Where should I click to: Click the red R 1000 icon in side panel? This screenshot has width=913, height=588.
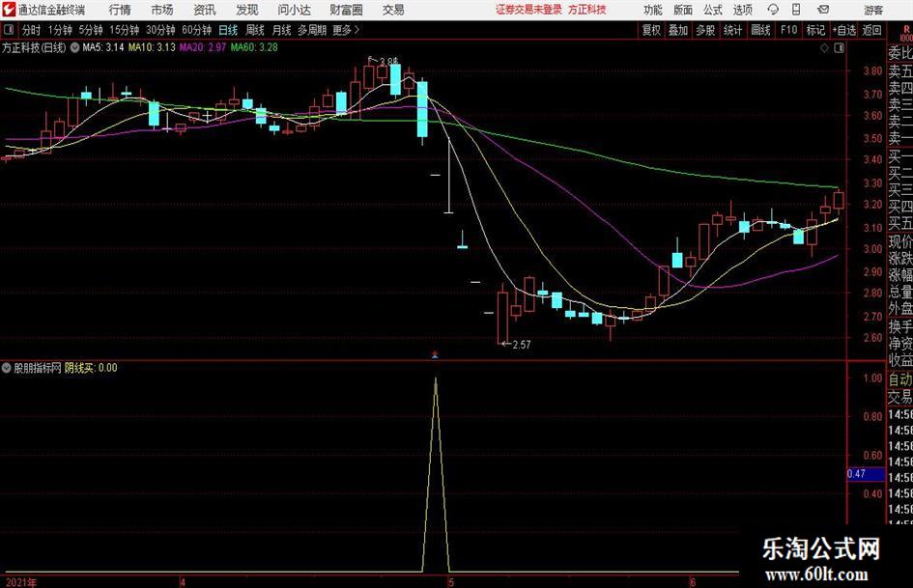click(906, 33)
